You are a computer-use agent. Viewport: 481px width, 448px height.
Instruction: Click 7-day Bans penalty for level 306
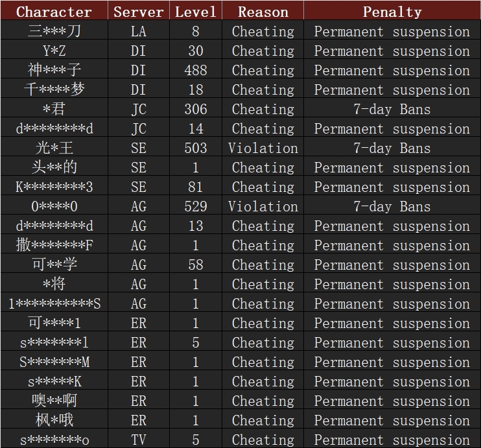[392, 109]
